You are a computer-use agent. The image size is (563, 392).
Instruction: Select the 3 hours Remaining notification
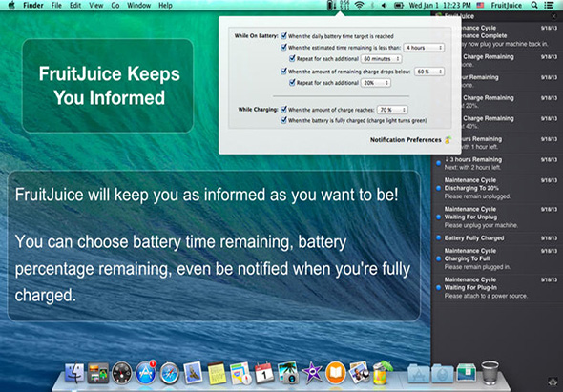[497, 163]
